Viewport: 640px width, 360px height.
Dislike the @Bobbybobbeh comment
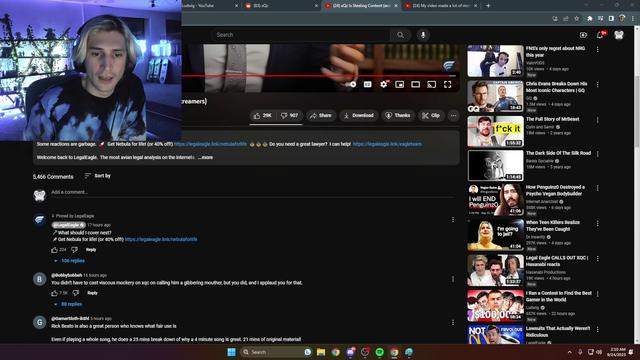76,293
